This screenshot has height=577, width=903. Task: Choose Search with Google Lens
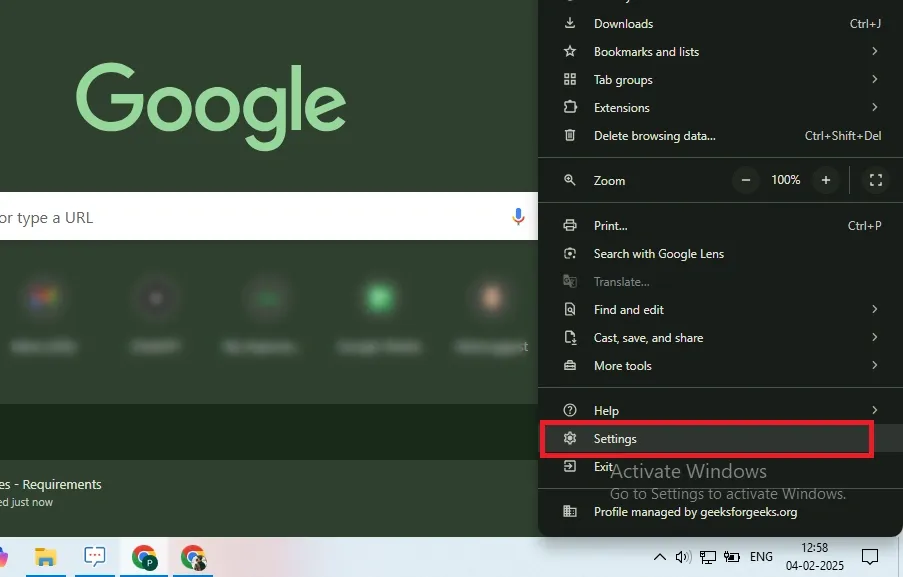pos(720,254)
